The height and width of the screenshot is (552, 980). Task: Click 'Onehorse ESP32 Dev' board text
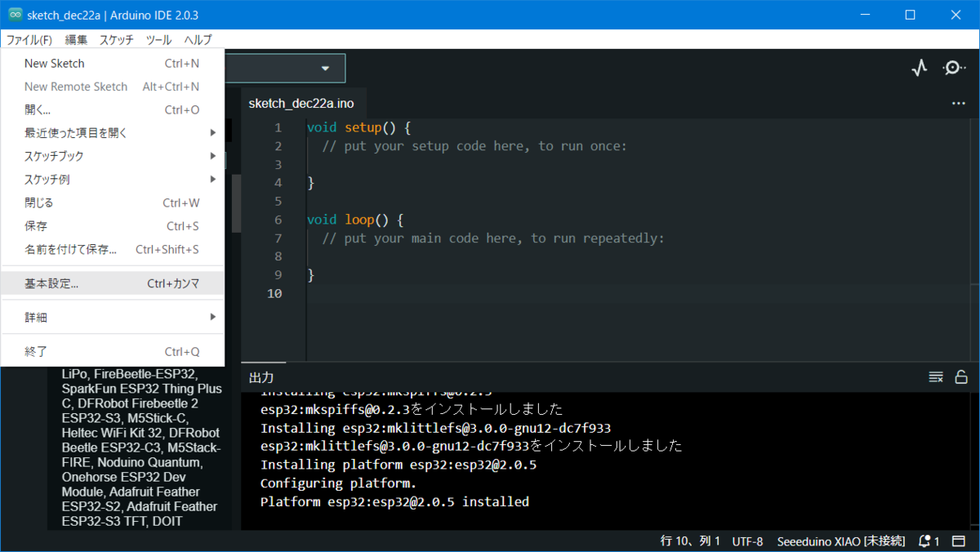click(x=124, y=477)
